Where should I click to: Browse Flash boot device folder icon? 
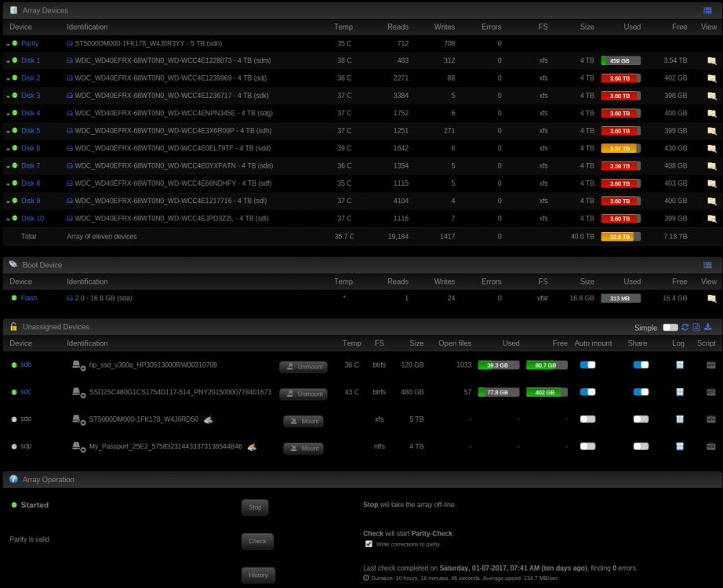click(711, 299)
